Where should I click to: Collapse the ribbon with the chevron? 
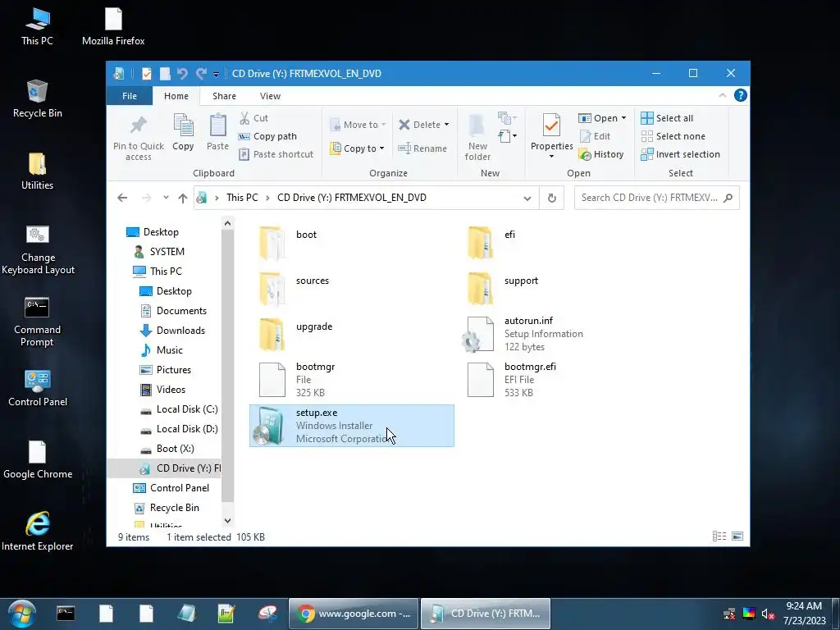(x=722, y=95)
